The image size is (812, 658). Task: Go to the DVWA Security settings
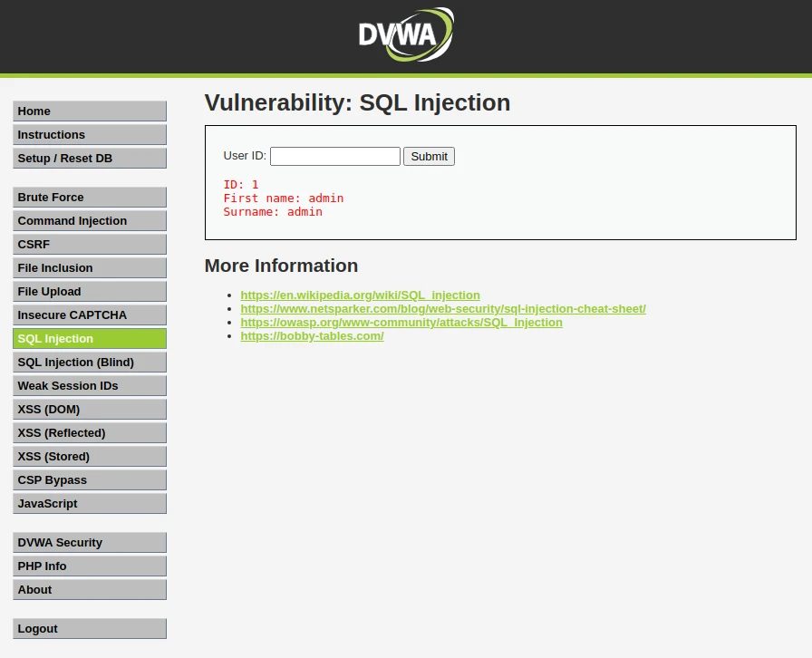pos(89,542)
